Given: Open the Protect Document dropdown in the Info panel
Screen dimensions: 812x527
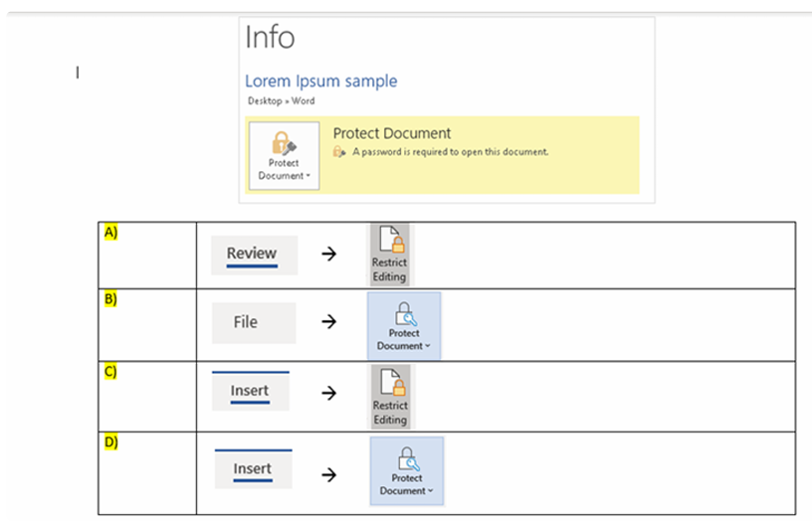Looking at the screenshot, I should coord(284,155).
